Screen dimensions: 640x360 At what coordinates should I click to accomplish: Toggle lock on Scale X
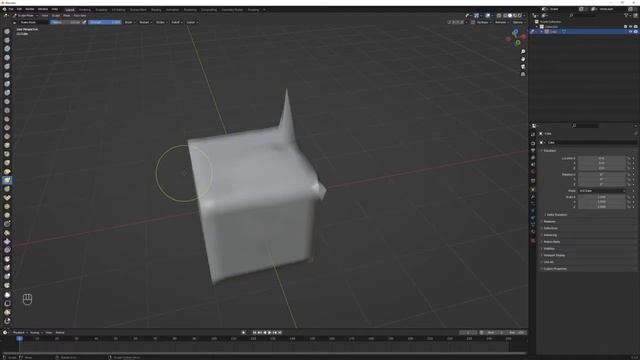pos(629,197)
